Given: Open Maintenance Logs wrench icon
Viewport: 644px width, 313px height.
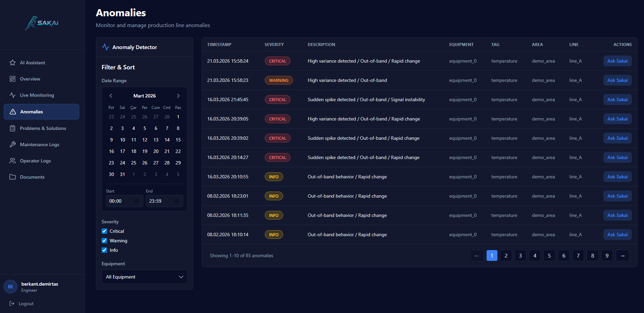Looking at the screenshot, I should [13, 144].
